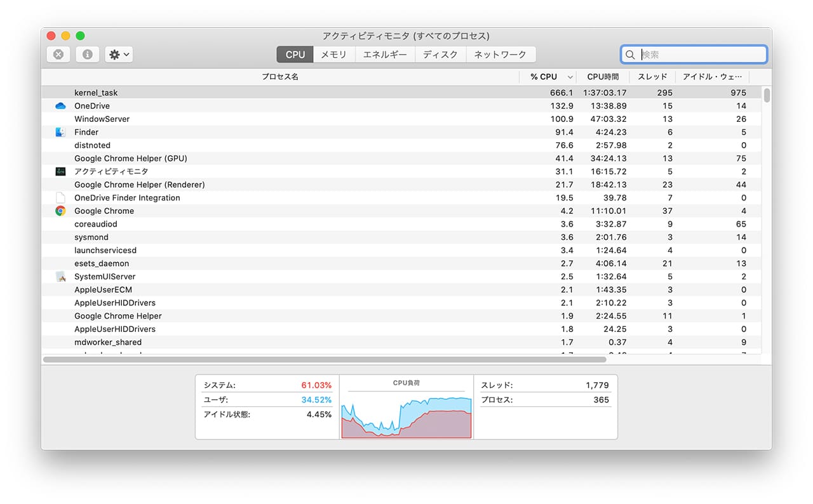Click the Activity Monitor icon beside アクティビティモニタ
813x504 pixels.
(60, 171)
